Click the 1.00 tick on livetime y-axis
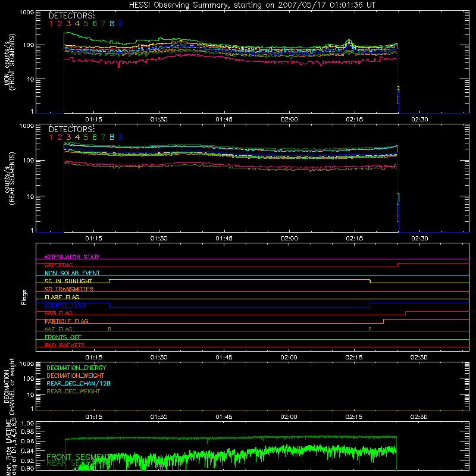The width and height of the screenshot is (476, 476). [x=27, y=424]
